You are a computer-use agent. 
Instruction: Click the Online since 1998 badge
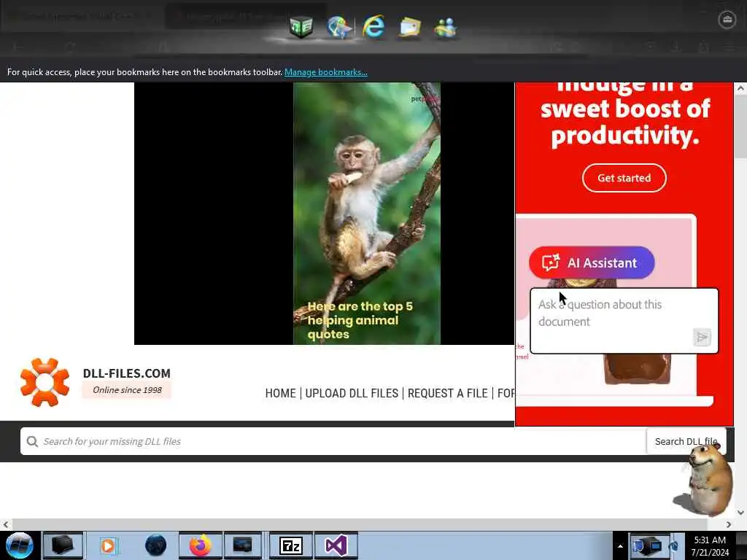pyautogui.click(x=127, y=390)
